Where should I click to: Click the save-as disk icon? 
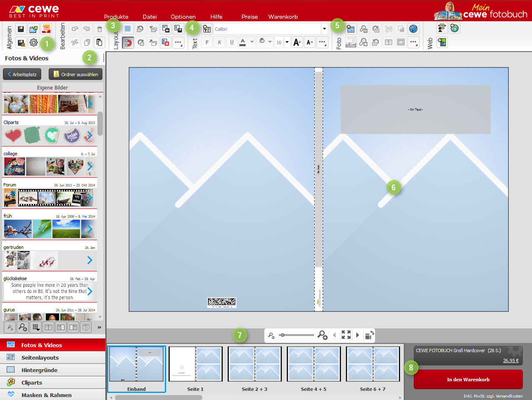[x=21, y=42]
